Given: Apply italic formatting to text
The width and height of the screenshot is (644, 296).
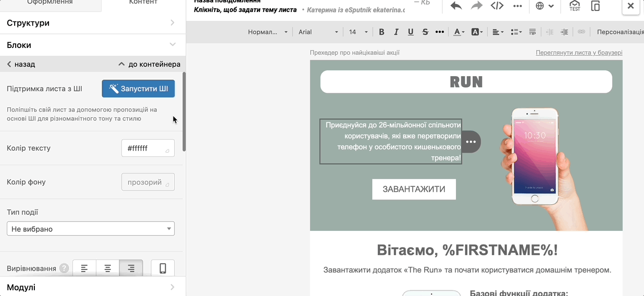Looking at the screenshot, I should tap(396, 32).
